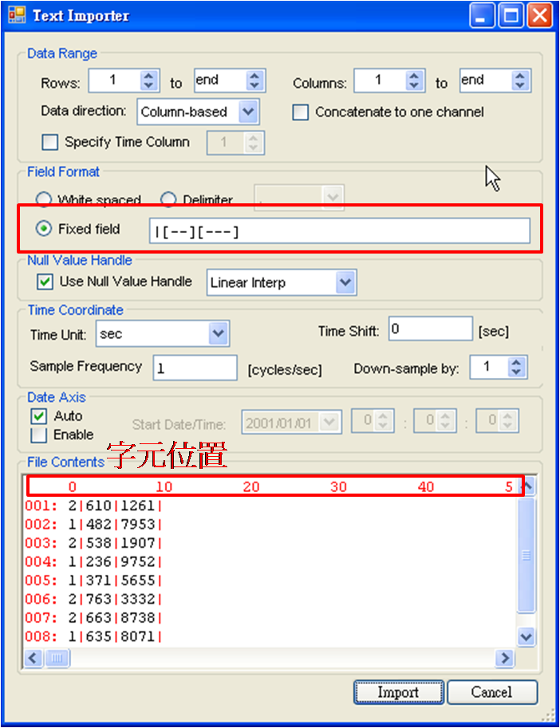Tick the Date Axis Enable checkbox

38,435
